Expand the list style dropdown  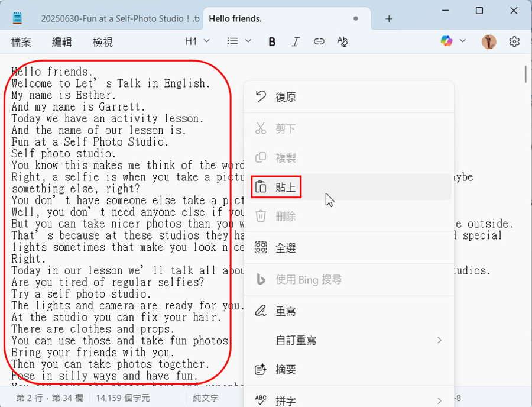pyautogui.click(x=239, y=41)
